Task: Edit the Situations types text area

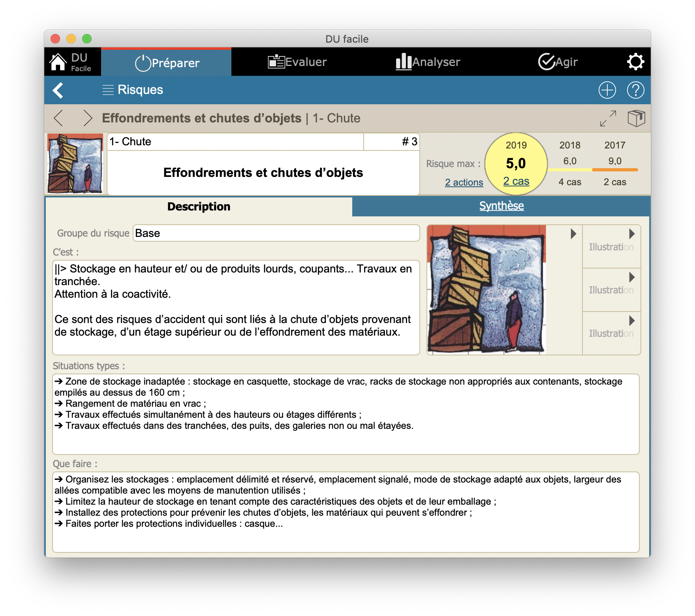Action: [x=346, y=414]
